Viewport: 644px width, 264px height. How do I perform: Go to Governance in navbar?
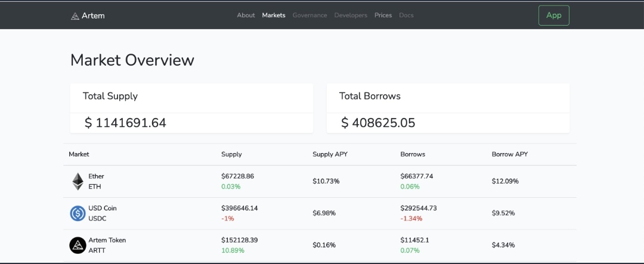[x=309, y=15]
